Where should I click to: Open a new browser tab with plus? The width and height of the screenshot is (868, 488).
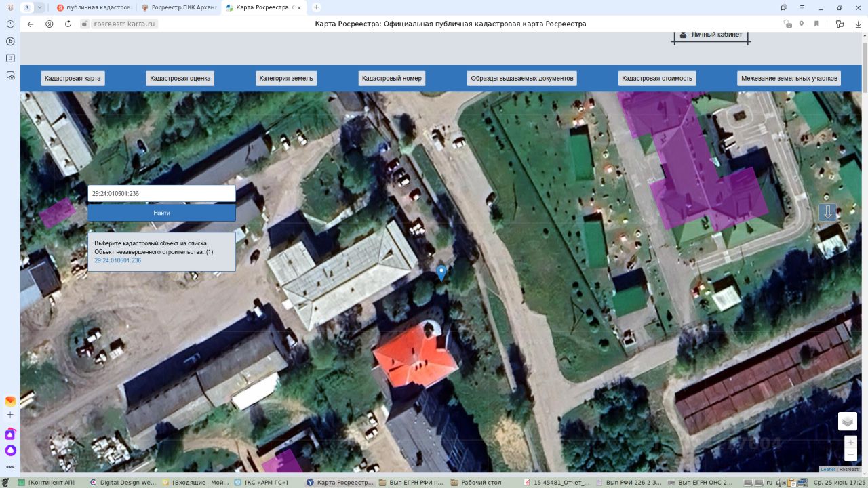point(316,7)
